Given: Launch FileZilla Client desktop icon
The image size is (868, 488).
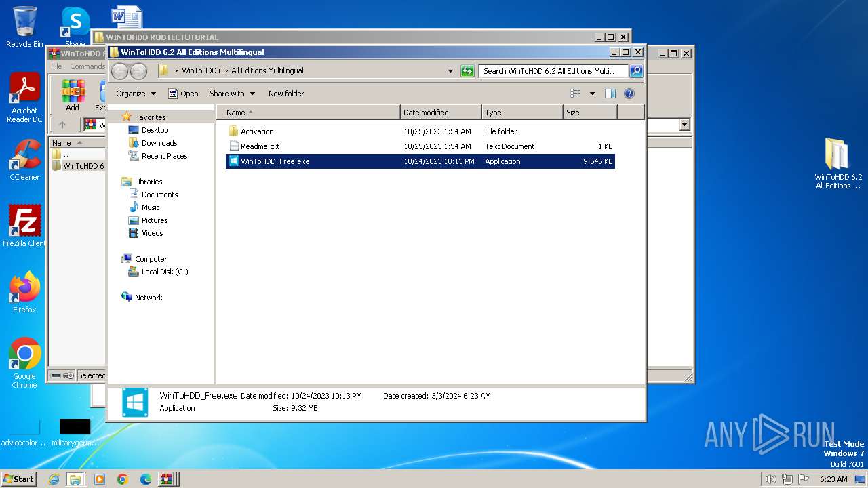Looking at the screenshot, I should (x=24, y=226).
